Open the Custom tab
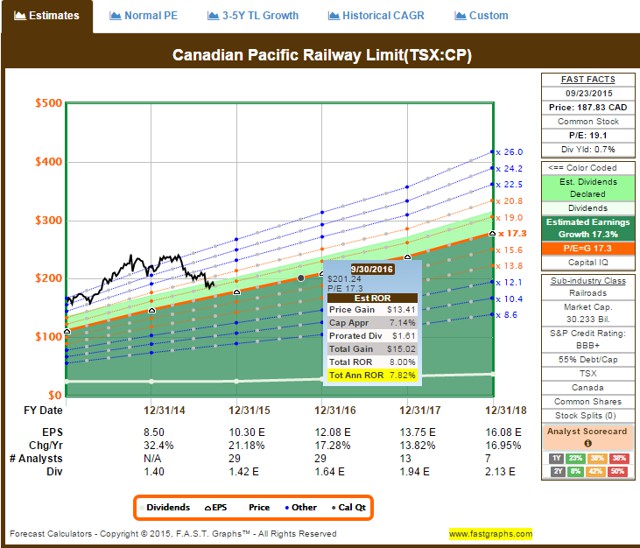The height and width of the screenshot is (548, 640). tap(481, 16)
